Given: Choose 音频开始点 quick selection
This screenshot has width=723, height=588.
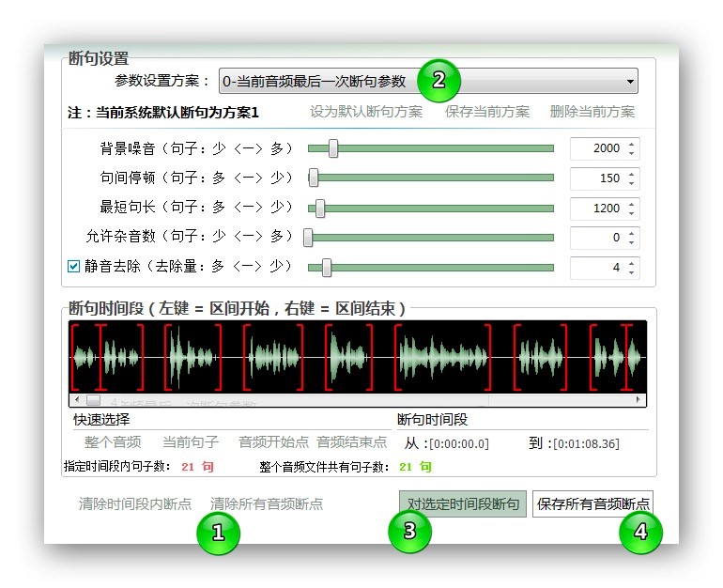Looking at the screenshot, I should click(273, 442).
